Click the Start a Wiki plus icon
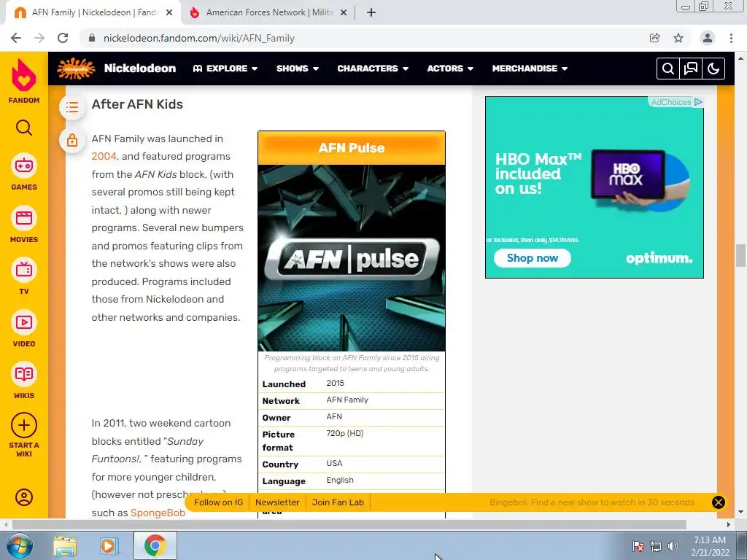This screenshot has width=747, height=560. (x=24, y=425)
